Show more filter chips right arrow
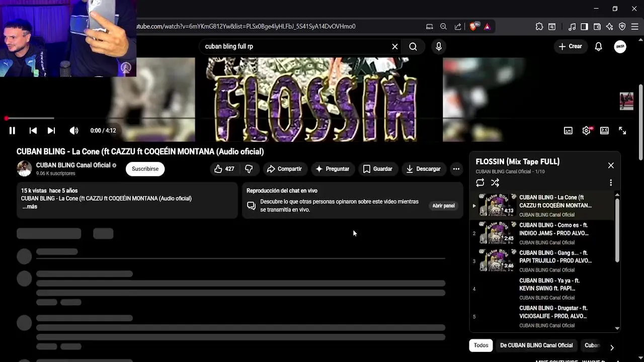Viewport: 644px width, 362px height. 612,347
